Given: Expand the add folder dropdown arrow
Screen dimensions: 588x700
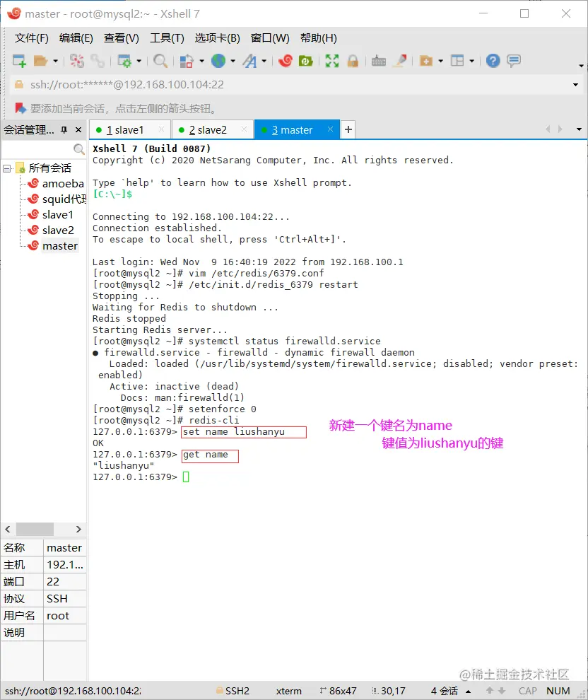Looking at the screenshot, I should [x=440, y=61].
